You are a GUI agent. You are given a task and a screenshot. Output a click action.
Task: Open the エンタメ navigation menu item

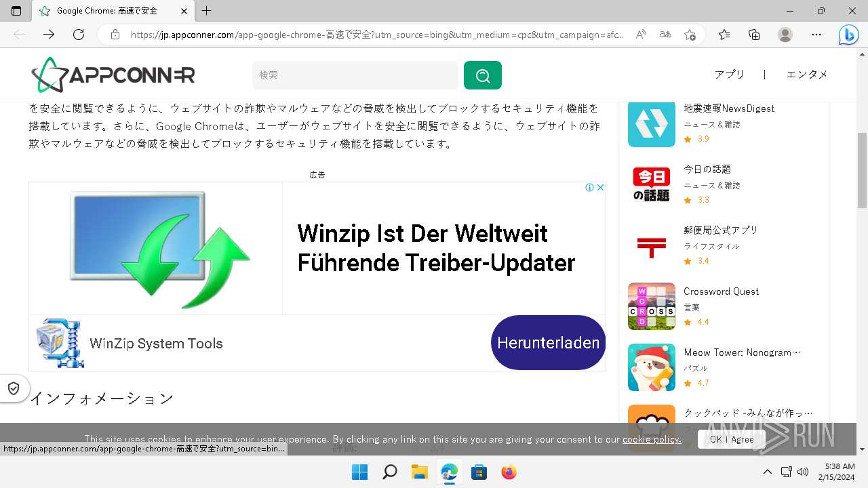tap(807, 75)
